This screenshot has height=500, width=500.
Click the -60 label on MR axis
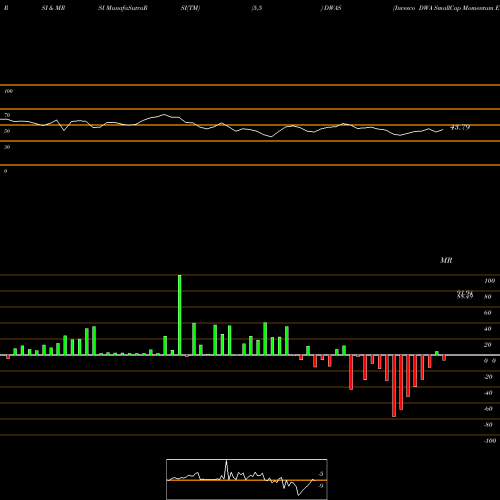pyautogui.click(x=488, y=409)
